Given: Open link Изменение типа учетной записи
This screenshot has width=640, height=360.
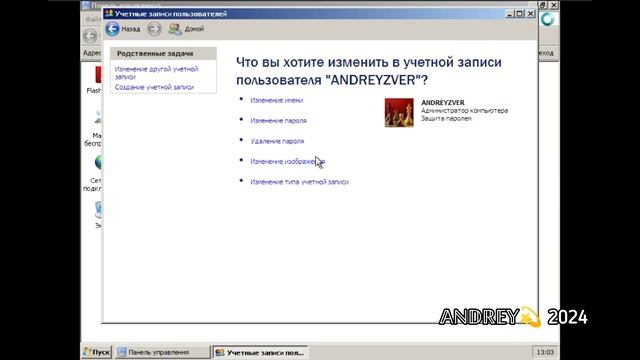Looking at the screenshot, I should click(299, 182).
